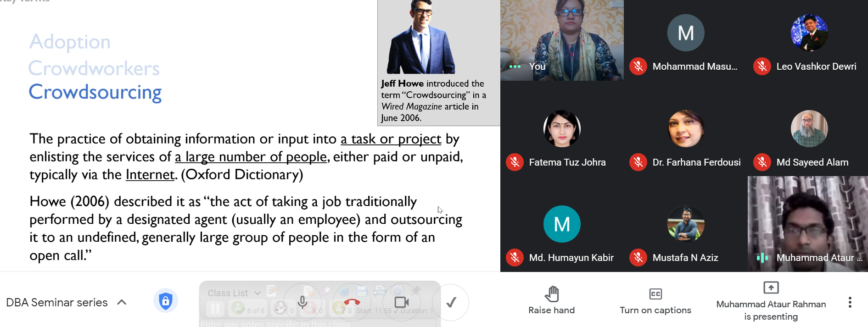Click the 'Wired Magazine' text in caption
The image size is (868, 327).
tap(412, 106)
